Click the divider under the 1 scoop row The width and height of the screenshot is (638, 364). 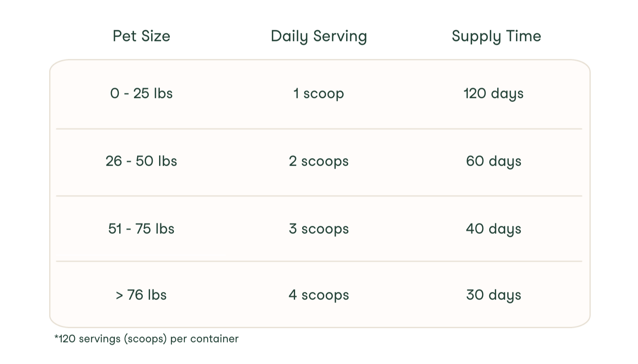pos(319,129)
